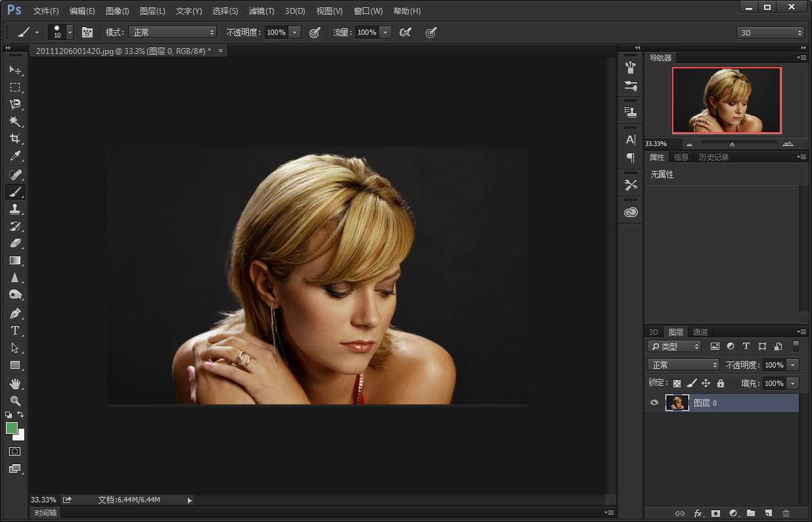
Task: Select the Clone Stamp tool
Action: click(x=14, y=209)
